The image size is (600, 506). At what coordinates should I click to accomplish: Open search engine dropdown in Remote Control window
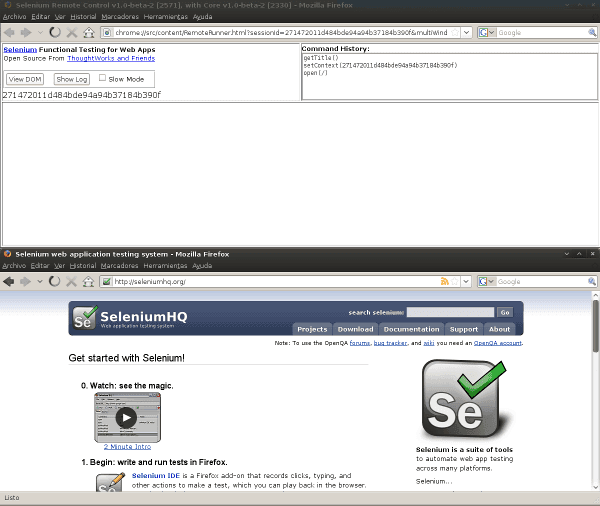[x=488, y=33]
